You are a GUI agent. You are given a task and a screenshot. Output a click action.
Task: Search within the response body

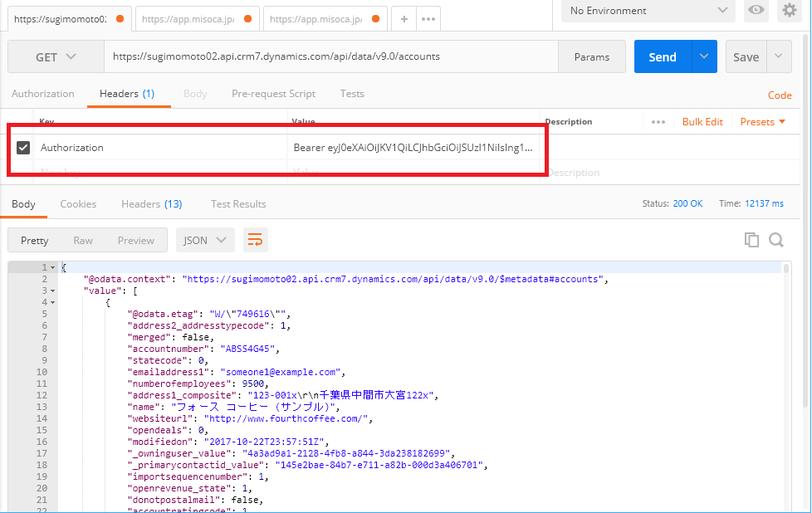[775, 240]
